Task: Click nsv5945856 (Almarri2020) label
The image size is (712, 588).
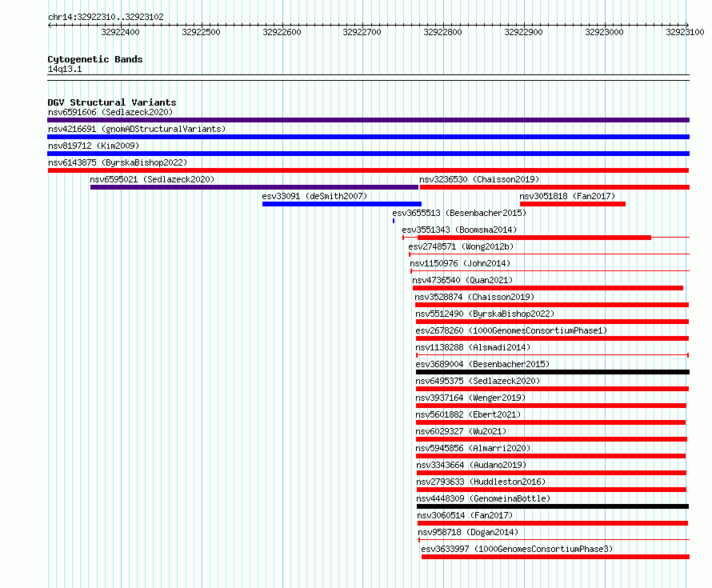Action: (473, 448)
